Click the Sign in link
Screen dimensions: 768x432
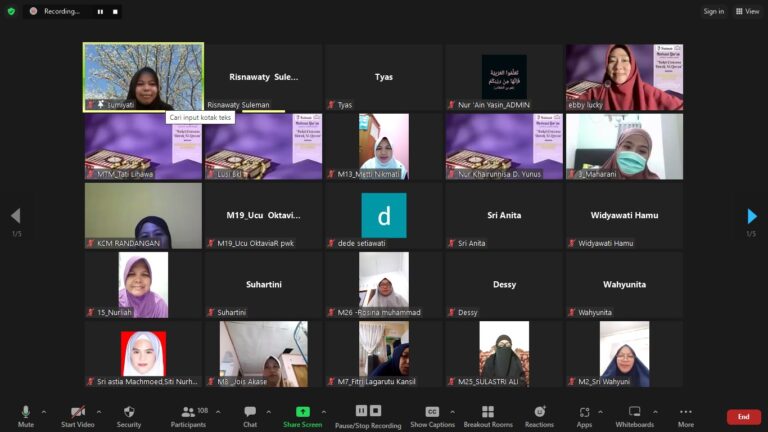[x=714, y=11]
